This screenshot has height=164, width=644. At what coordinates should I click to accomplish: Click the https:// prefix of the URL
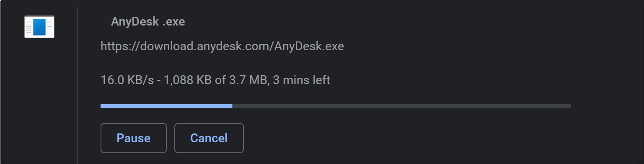click(x=120, y=46)
